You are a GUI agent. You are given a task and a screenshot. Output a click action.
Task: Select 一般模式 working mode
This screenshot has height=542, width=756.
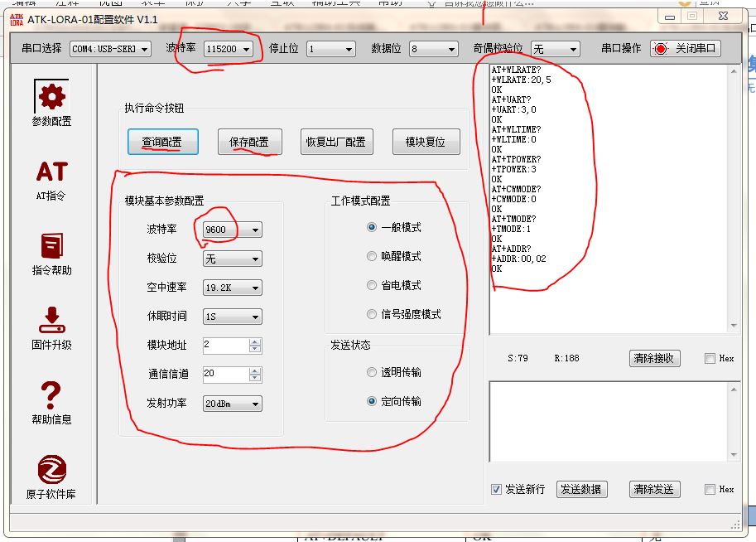[x=371, y=227]
